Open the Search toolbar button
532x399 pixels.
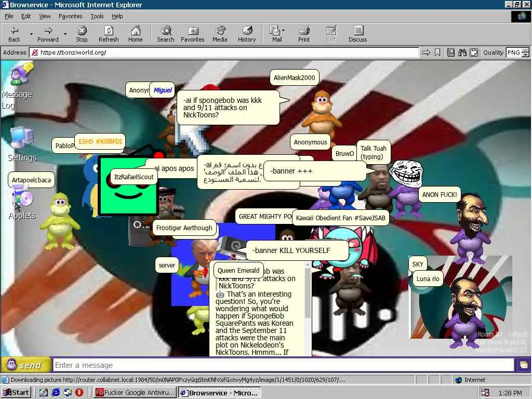click(x=166, y=34)
